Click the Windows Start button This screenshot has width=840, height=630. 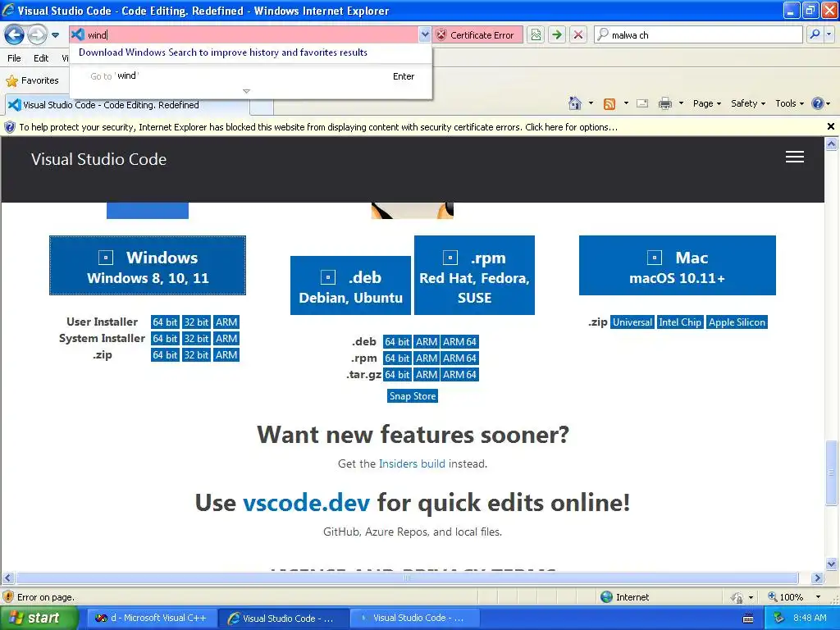[x=39, y=619]
